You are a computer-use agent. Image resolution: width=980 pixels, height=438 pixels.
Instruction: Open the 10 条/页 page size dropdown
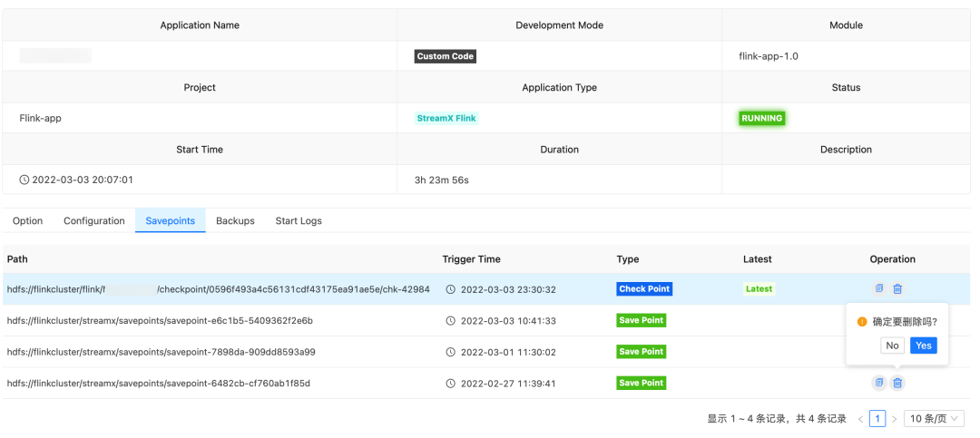click(934, 419)
